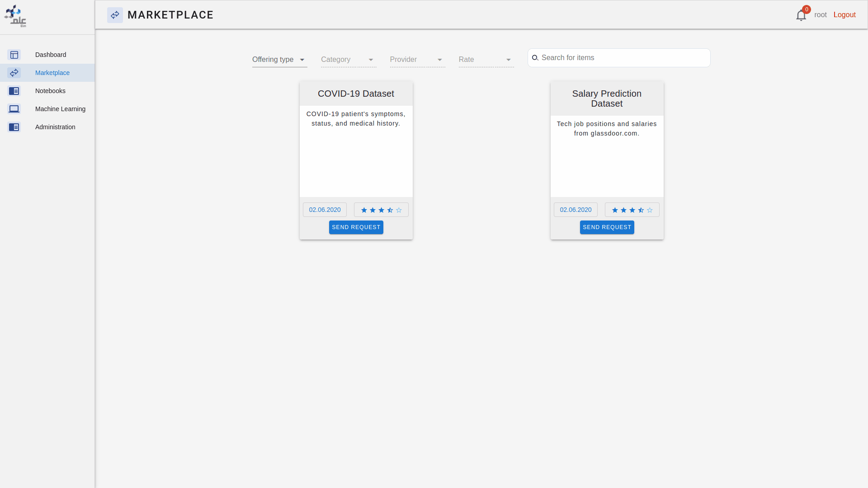Click the Machine Learning laptop icon
This screenshot has width=868, height=488.
click(x=14, y=109)
